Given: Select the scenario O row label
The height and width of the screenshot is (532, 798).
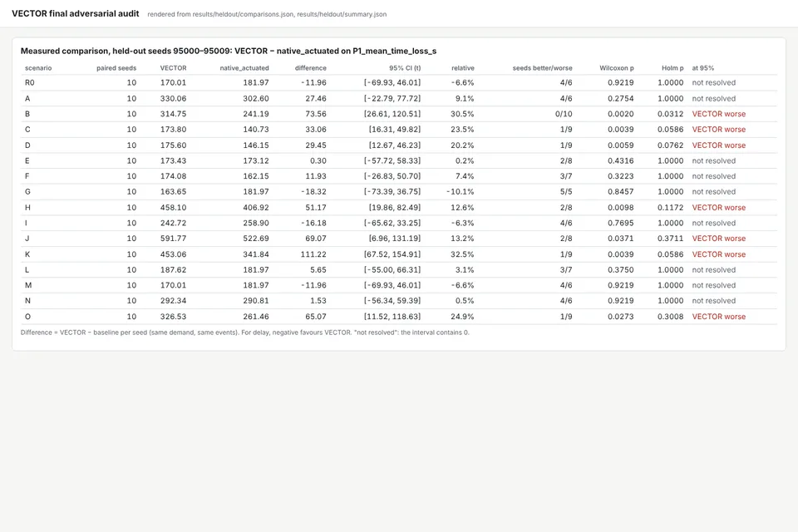Looking at the screenshot, I should pos(27,317).
